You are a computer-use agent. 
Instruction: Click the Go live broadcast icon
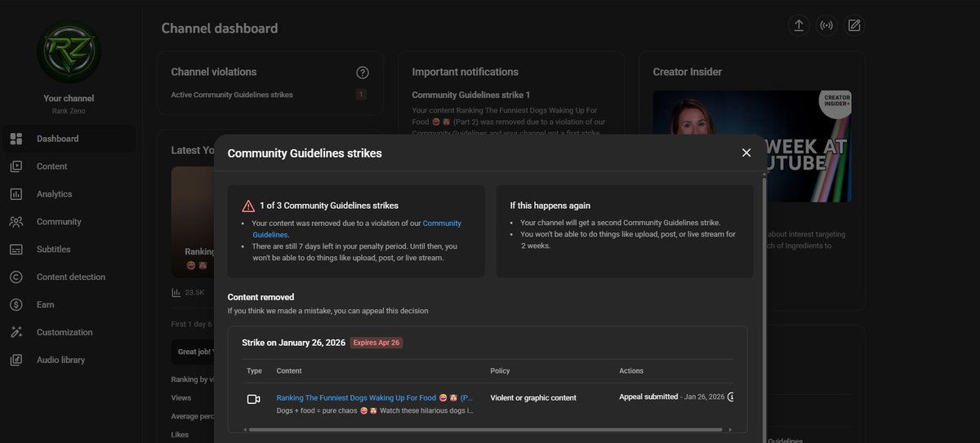826,25
